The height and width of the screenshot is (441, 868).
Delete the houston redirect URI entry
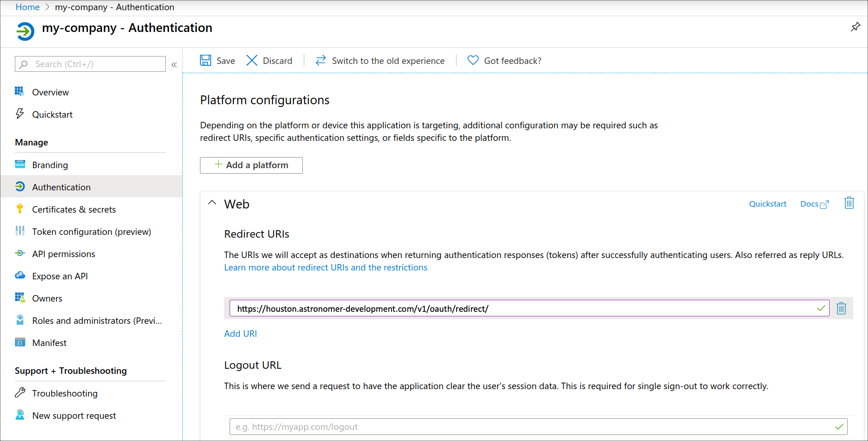(841, 309)
